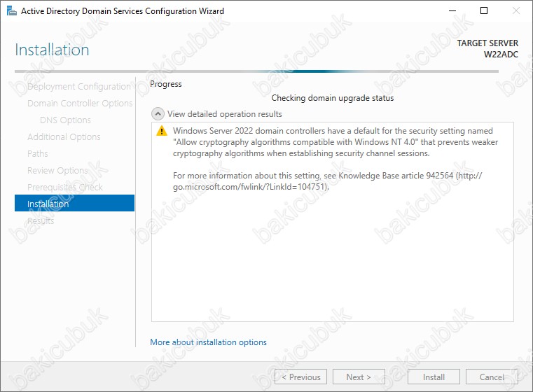Click the 'Progress' label
This screenshot has height=392, width=533.
[x=166, y=84]
